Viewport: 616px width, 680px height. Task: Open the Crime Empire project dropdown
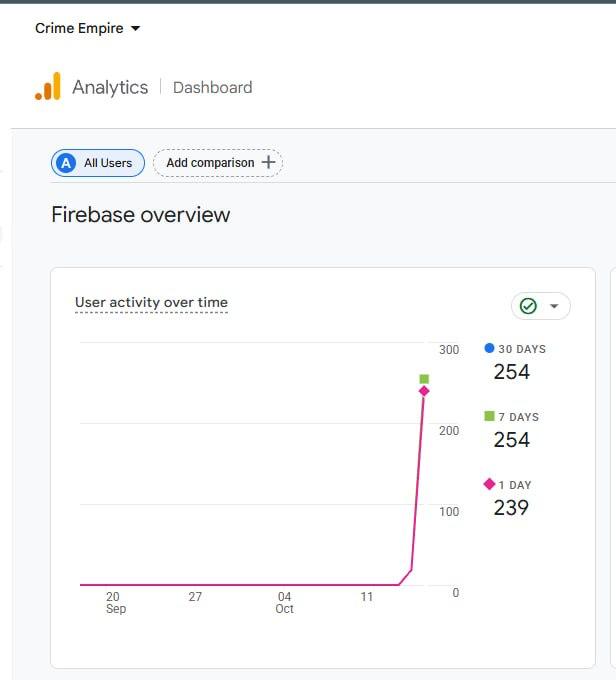88,28
